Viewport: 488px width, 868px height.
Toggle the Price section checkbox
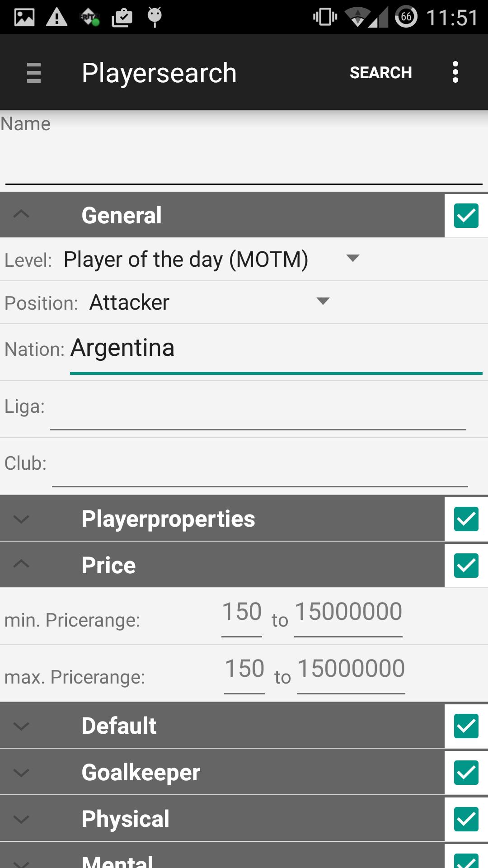point(466,566)
